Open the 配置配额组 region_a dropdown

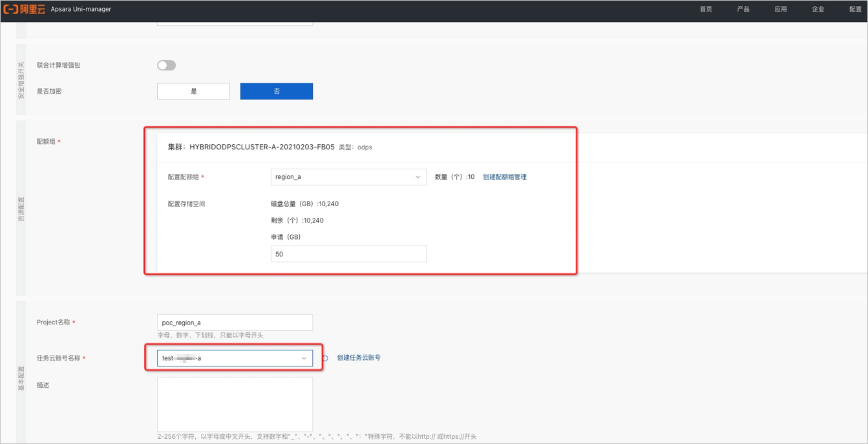(x=348, y=177)
